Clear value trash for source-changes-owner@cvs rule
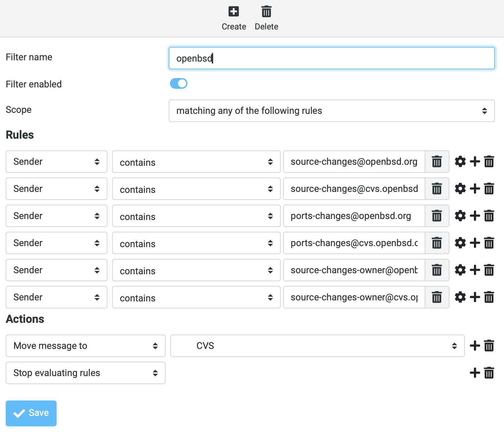504x434 pixels. point(437,297)
